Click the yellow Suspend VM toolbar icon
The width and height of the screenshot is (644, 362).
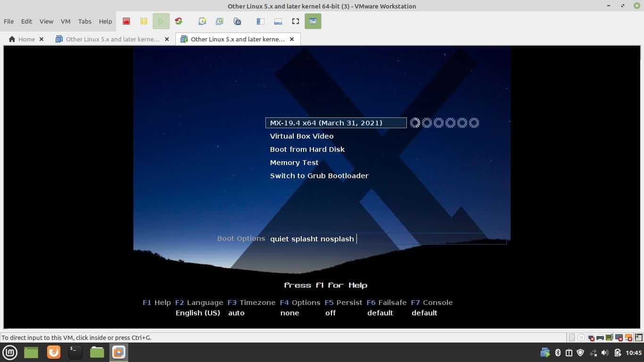(x=143, y=21)
